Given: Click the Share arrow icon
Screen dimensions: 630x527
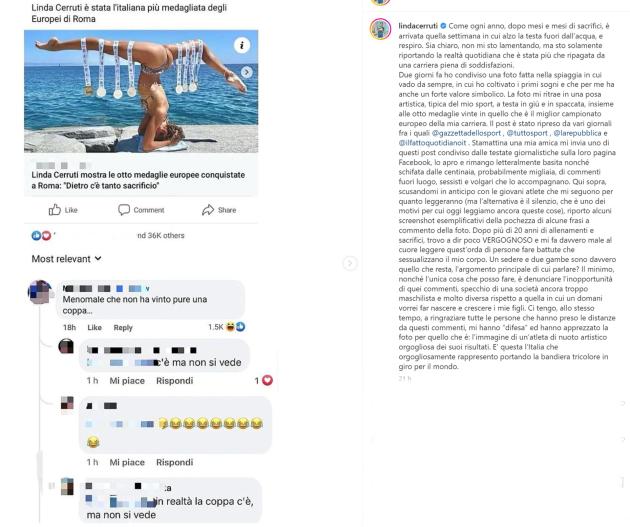Looking at the screenshot, I should click(208, 210).
